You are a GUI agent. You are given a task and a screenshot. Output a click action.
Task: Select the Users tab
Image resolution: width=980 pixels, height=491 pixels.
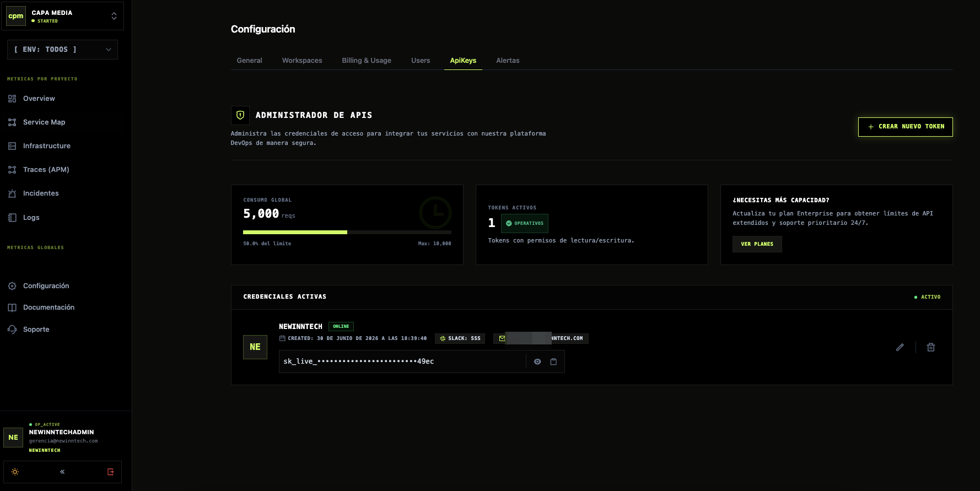[x=421, y=61]
